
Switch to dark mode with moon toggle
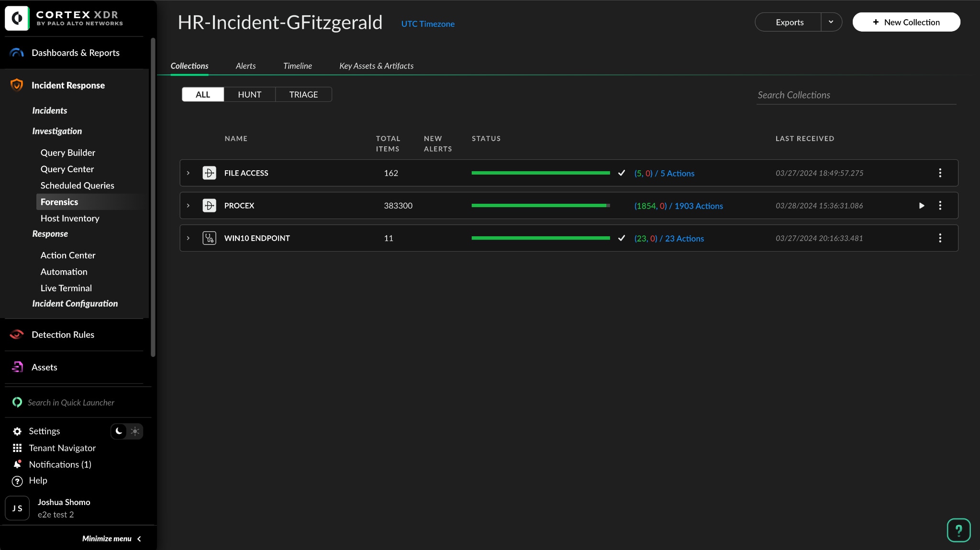point(119,431)
